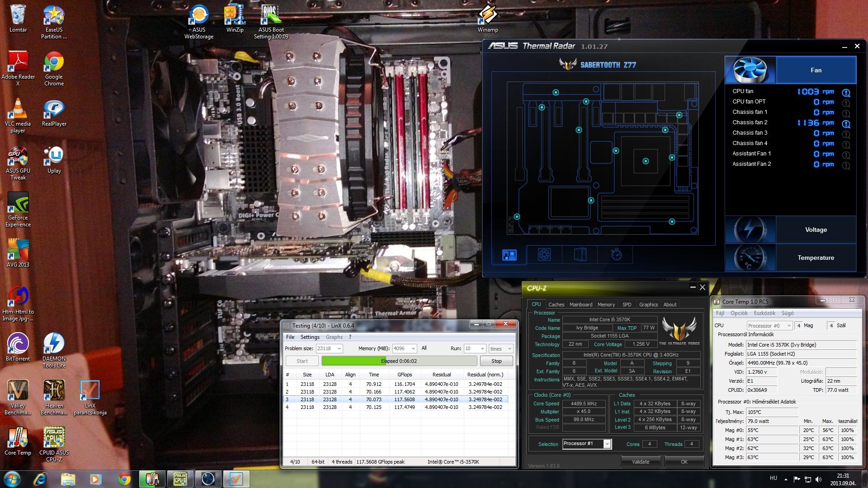Screen dimensions: 868x488
Task: Open Windows Start button
Action: [12, 479]
